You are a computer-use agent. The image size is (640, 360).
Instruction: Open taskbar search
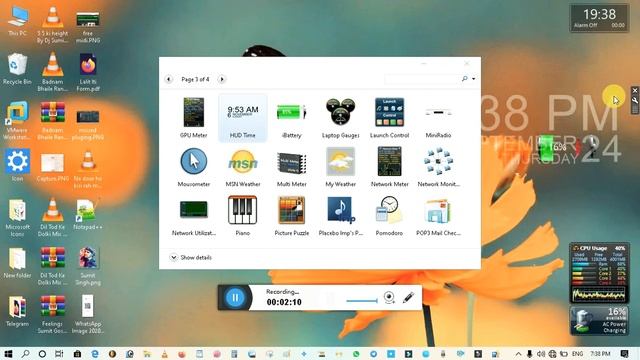pyautogui.click(x=25, y=354)
